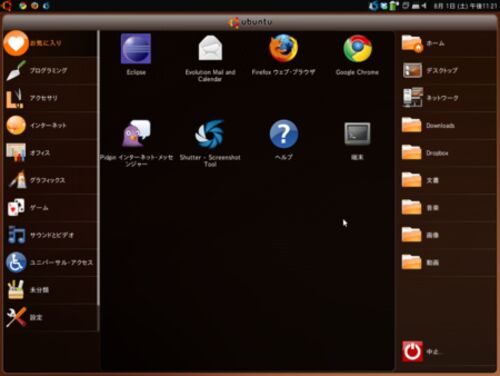The image size is (500, 376).
Task: Select the Games category with cards icon
Action: 50,208
